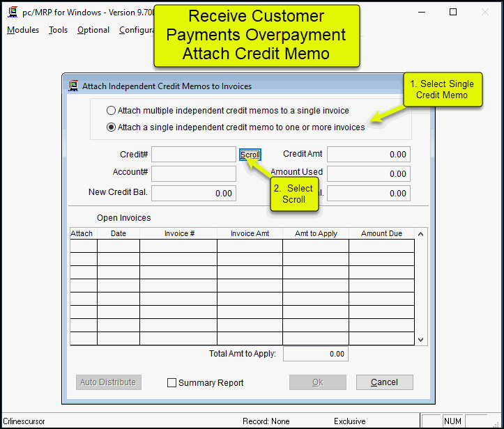Click the pc/MRP application icon in title bar
Image resolution: width=504 pixels, height=429 pixels.
click(12, 12)
